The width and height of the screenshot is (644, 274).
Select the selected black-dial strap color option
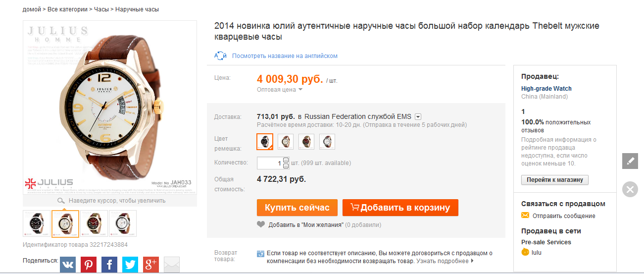[x=265, y=142]
